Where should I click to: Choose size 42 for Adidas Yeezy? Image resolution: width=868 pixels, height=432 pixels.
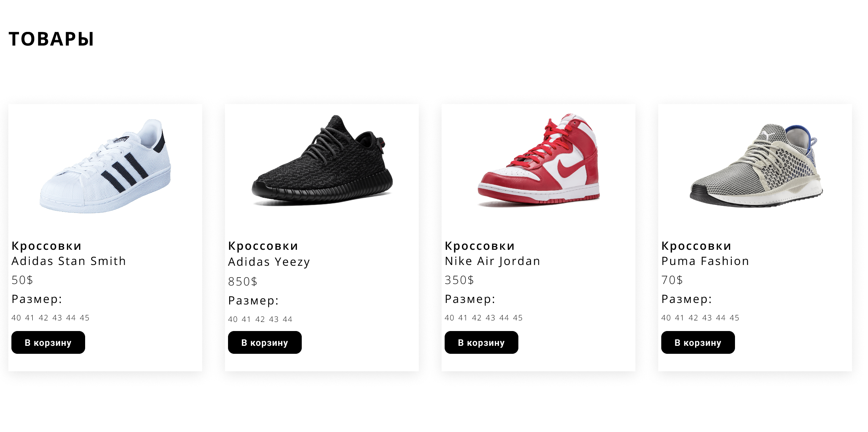click(260, 319)
